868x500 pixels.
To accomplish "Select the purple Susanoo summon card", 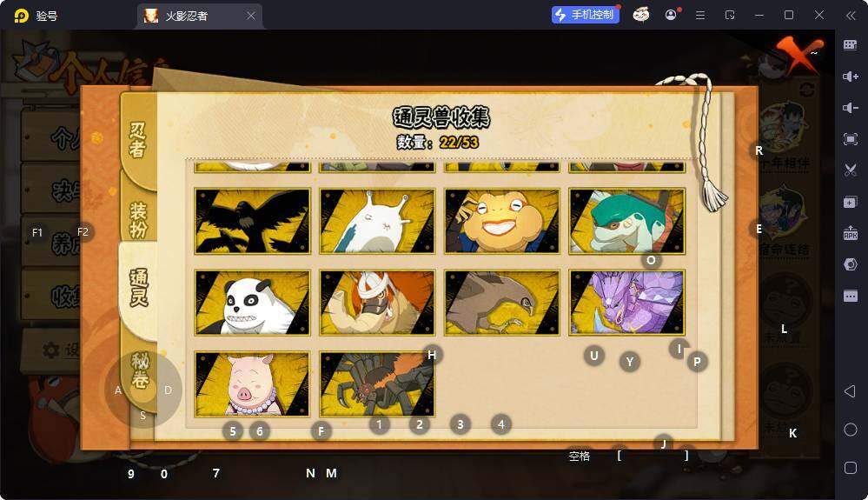I will (x=627, y=303).
